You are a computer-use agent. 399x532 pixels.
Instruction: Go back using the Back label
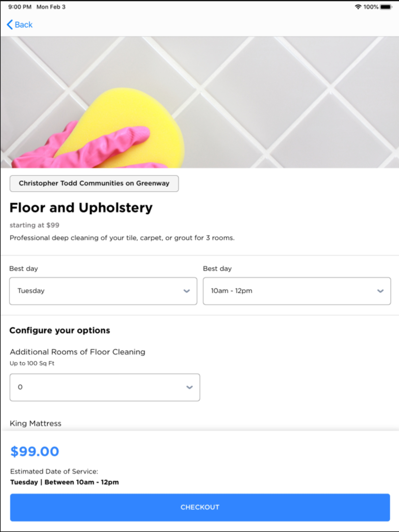[24, 25]
